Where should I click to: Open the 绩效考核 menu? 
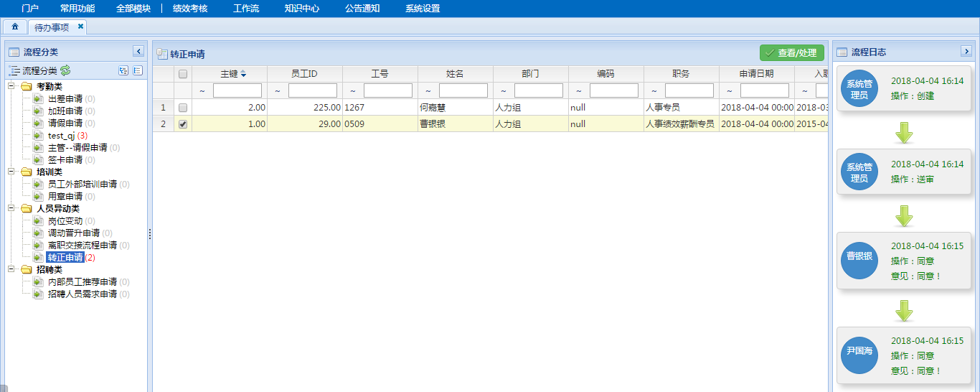(190, 9)
